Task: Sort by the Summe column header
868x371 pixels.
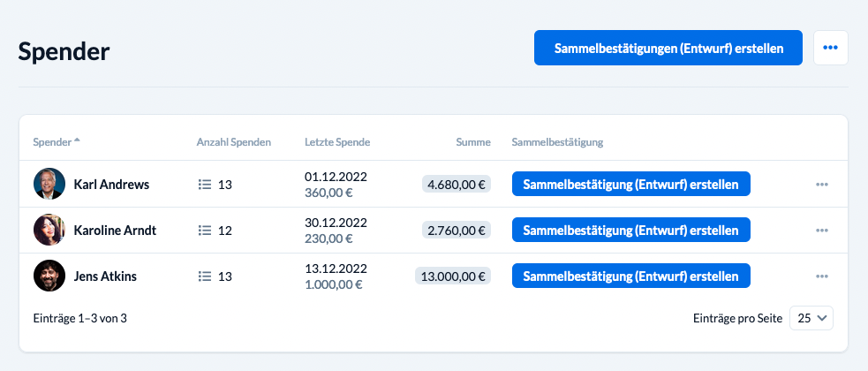Action: click(473, 141)
